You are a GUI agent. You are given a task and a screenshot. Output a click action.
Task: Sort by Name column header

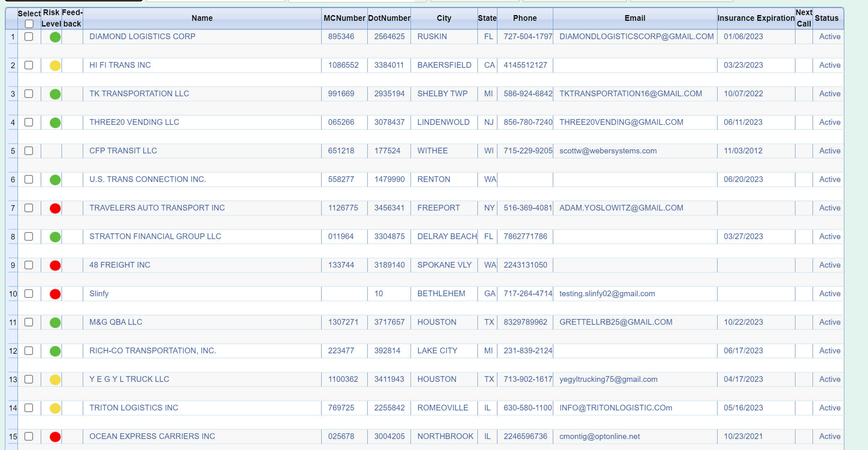(202, 18)
